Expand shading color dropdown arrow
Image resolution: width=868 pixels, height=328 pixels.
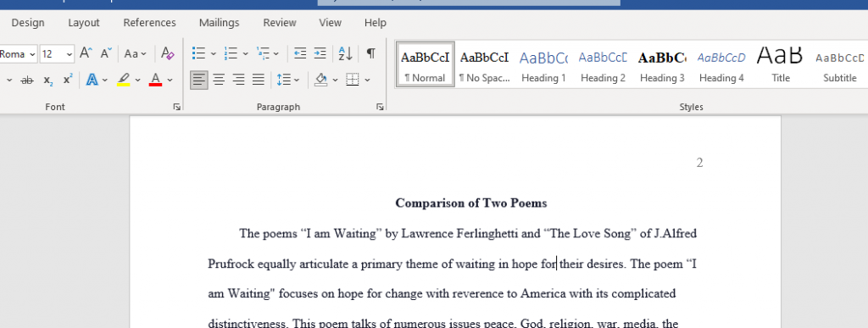[x=336, y=81]
